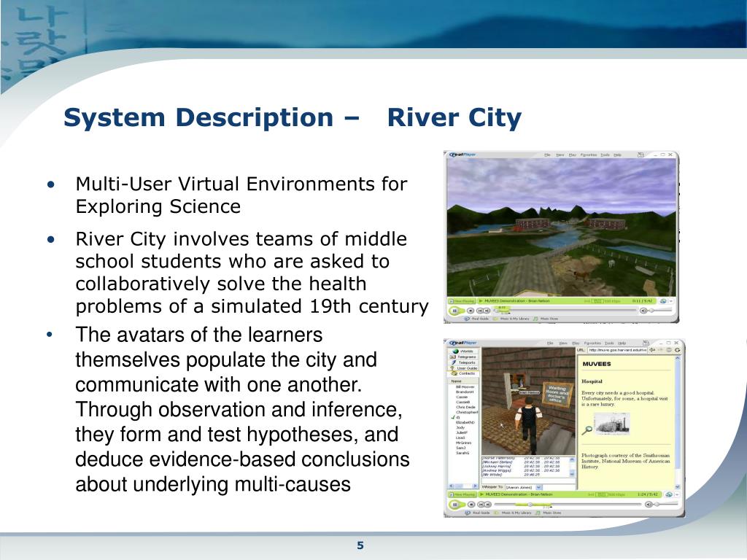Open Worlds panel in the Hospital player window
The height and width of the screenshot is (560, 747).
click(x=463, y=351)
